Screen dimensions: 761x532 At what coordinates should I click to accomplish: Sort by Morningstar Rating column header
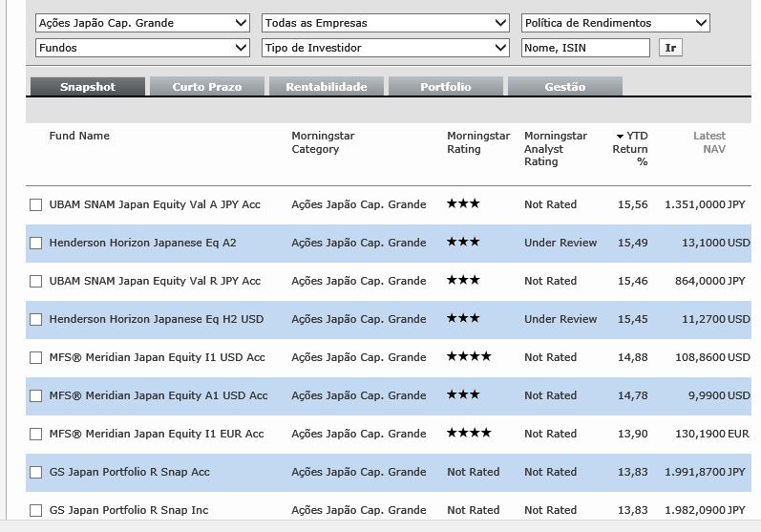[478, 142]
